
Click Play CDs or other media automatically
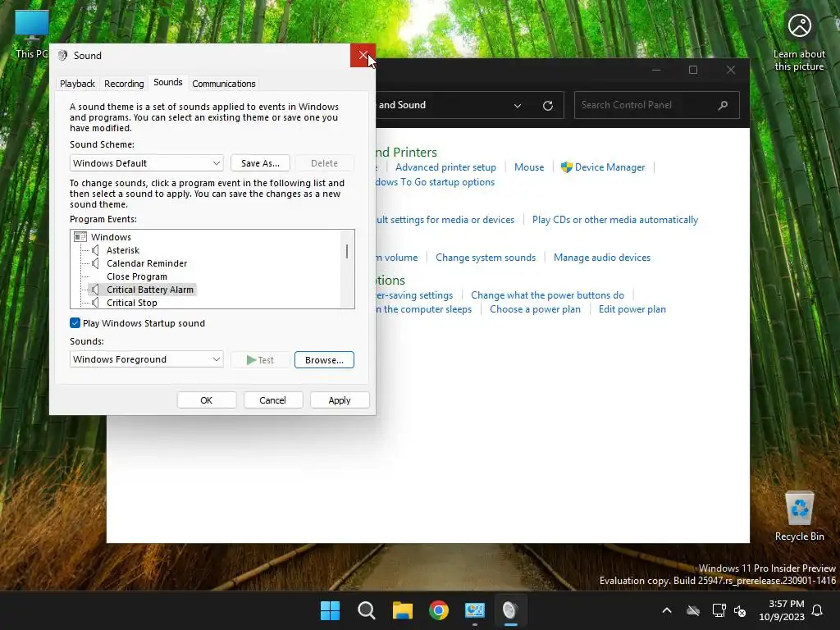[x=615, y=220]
